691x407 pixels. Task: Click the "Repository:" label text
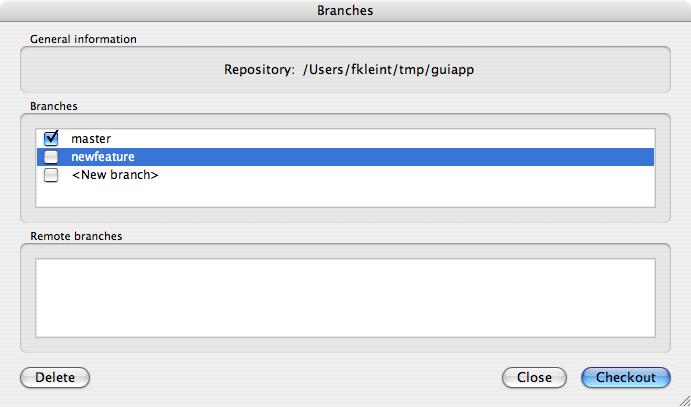pyautogui.click(x=259, y=71)
